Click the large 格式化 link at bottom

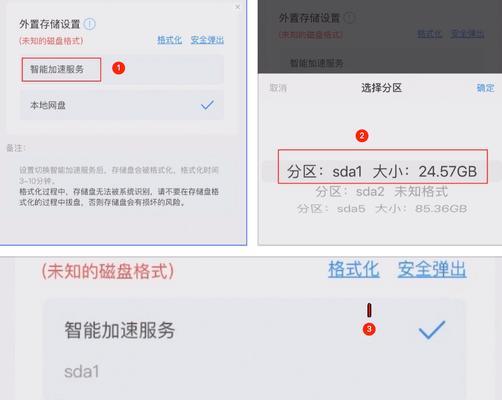[x=354, y=269]
